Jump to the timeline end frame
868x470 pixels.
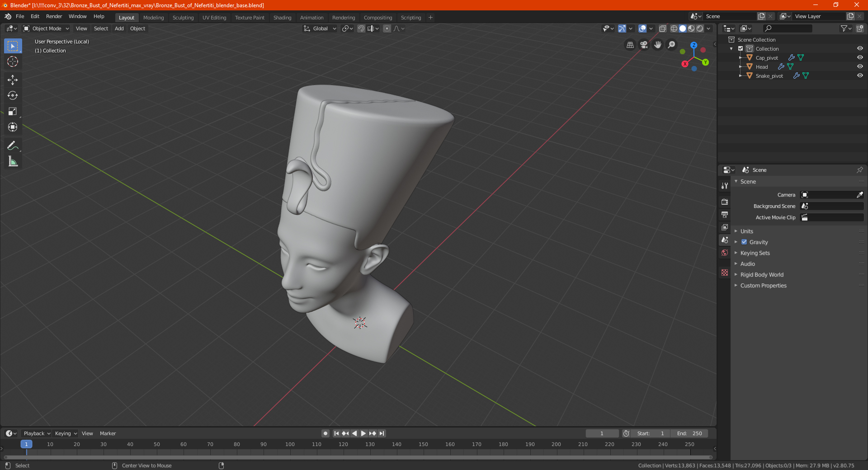click(382, 433)
